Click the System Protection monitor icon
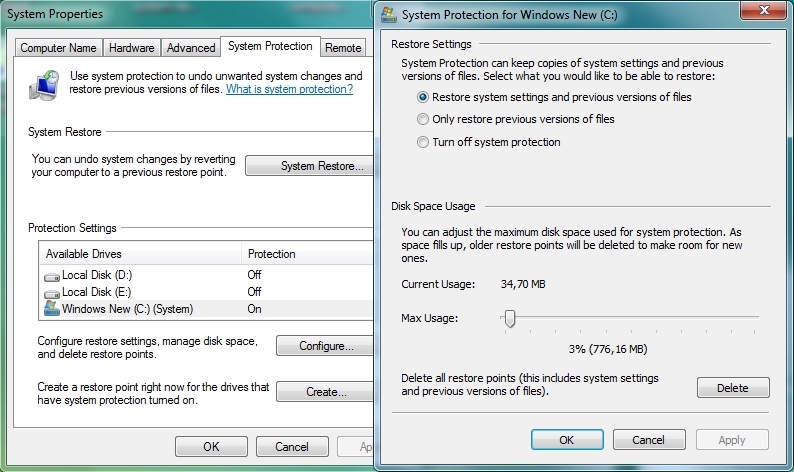Viewport: 794px width, 472px height. point(44,85)
